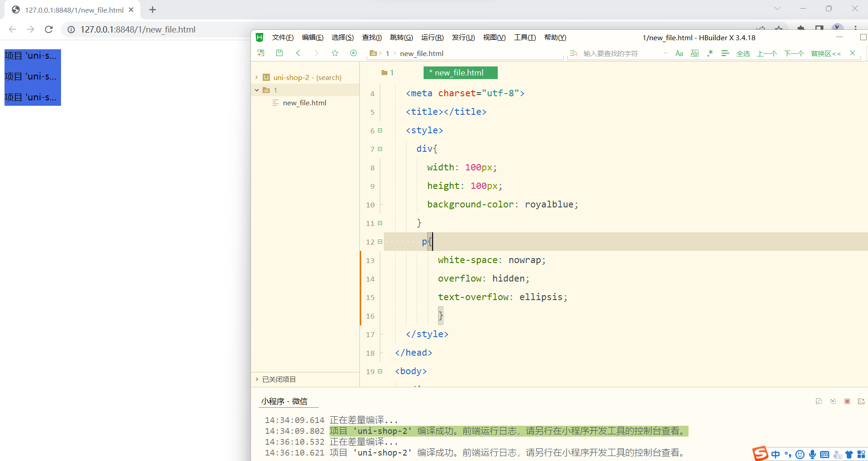Viewport: 868px width, 461px height.
Task: Collapse project folder 1 in tree
Action: [256, 90]
